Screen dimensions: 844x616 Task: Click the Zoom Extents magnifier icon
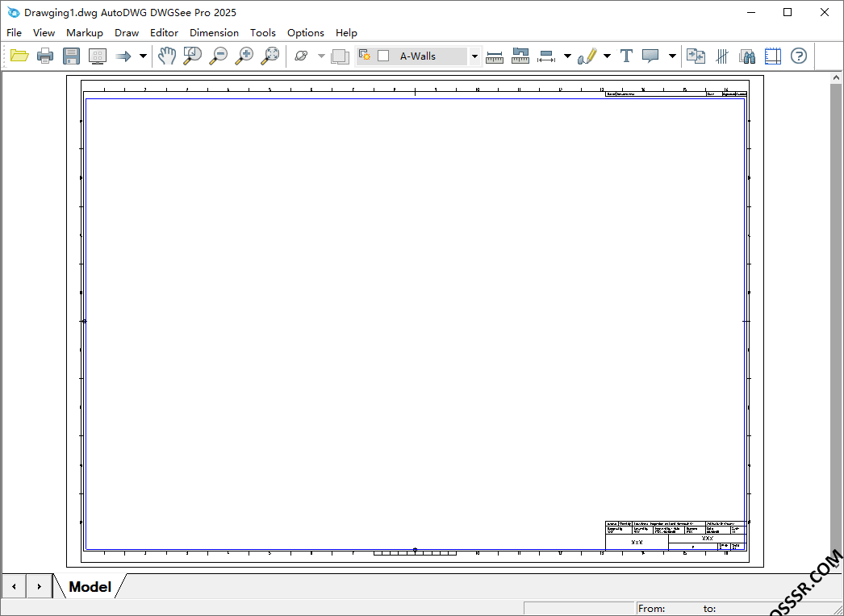tap(270, 56)
